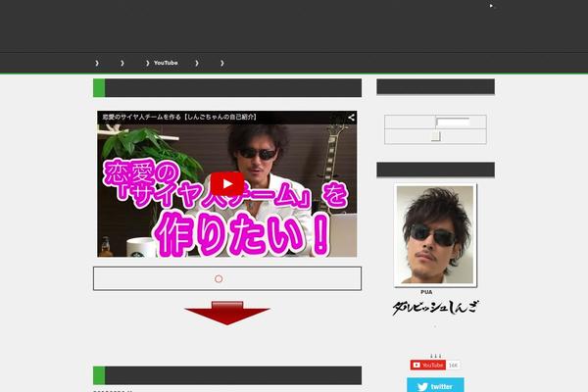Open the sunglasses profile photo in the sidebar
Viewport: 588px width, 392px height.
click(x=435, y=235)
